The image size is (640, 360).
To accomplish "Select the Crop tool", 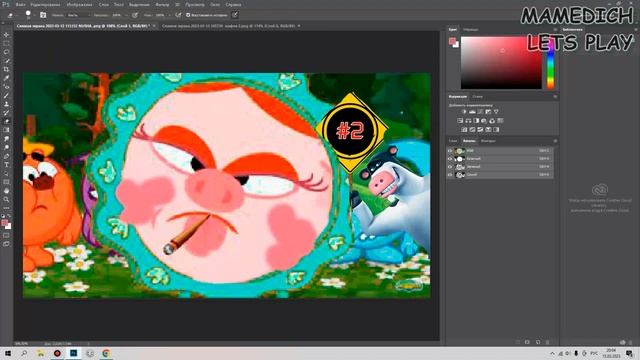I will (x=6, y=69).
